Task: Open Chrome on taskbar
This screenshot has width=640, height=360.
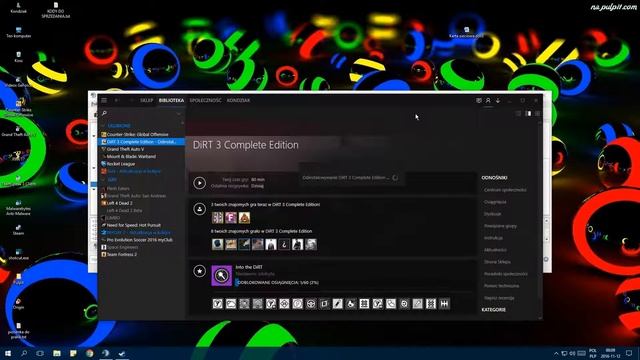Action: tap(90, 353)
